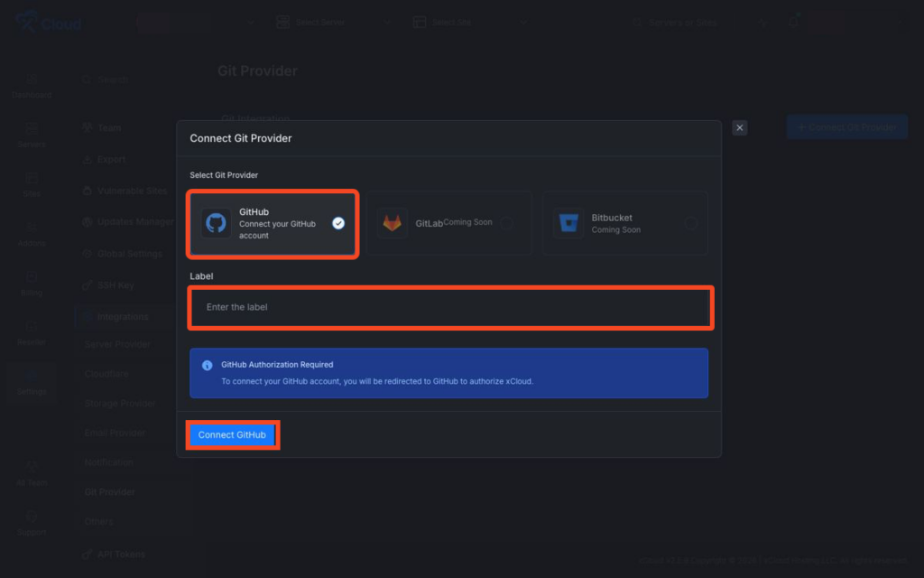Viewport: 924px width, 578px height.
Task: Open Git Provider in the settings menu
Action: (x=109, y=491)
